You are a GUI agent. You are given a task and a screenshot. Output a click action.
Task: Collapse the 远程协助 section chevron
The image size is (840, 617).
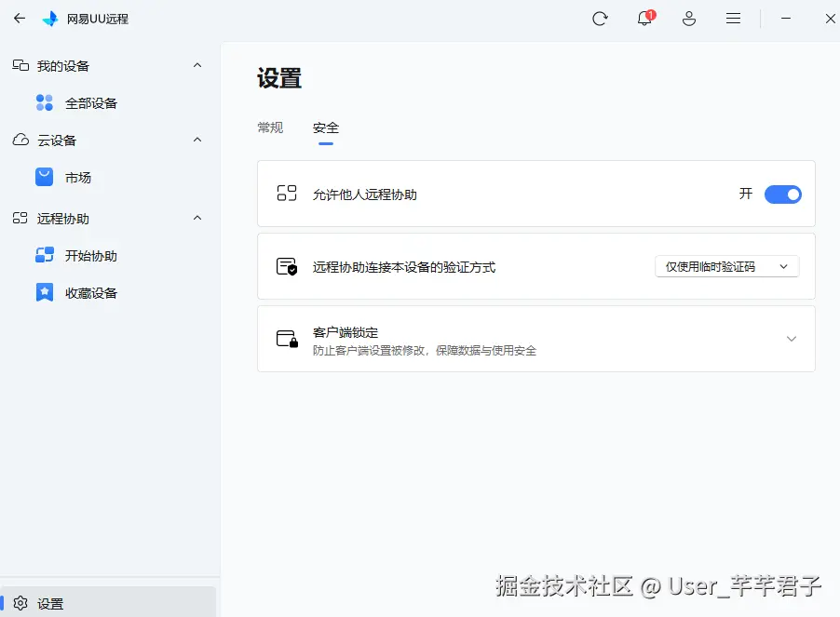(197, 218)
